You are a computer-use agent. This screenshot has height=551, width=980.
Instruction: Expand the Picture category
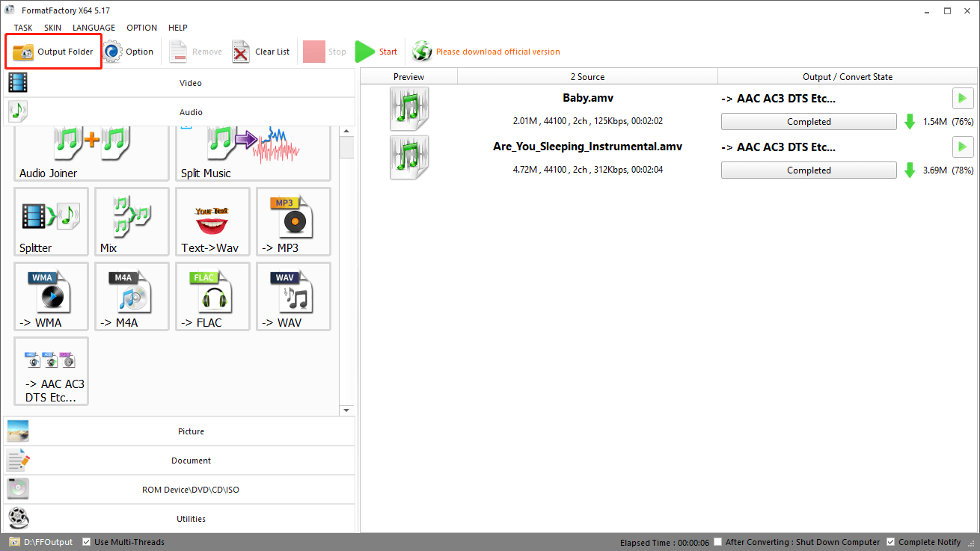tap(180, 431)
